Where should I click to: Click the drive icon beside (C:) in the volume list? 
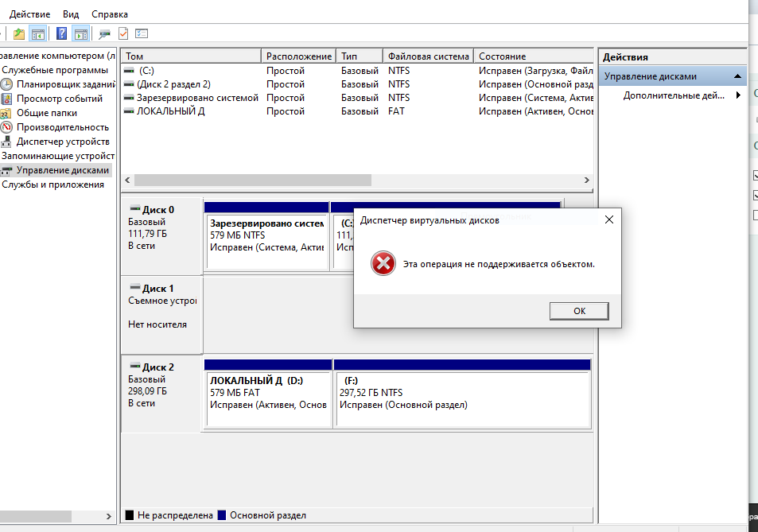[129, 71]
